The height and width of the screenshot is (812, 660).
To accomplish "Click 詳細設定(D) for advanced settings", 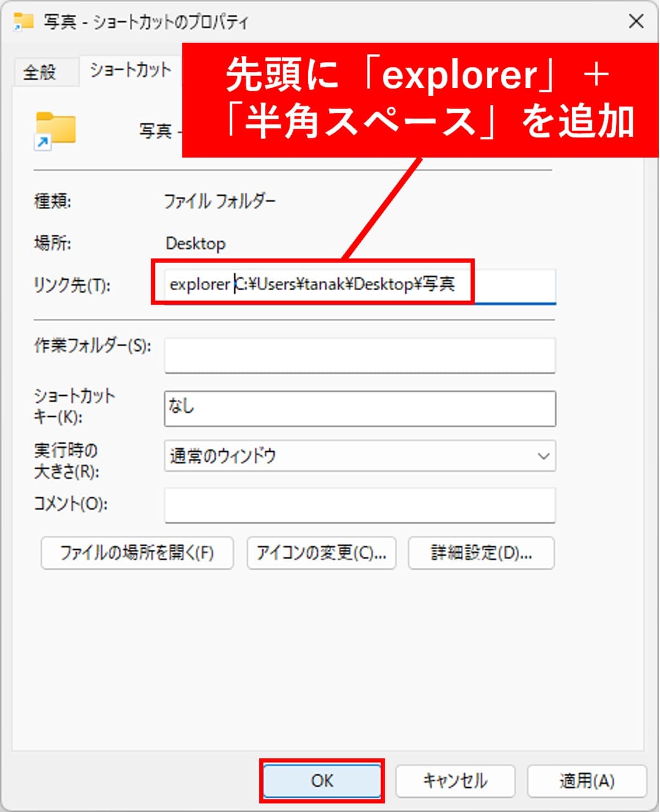I will 481,553.
